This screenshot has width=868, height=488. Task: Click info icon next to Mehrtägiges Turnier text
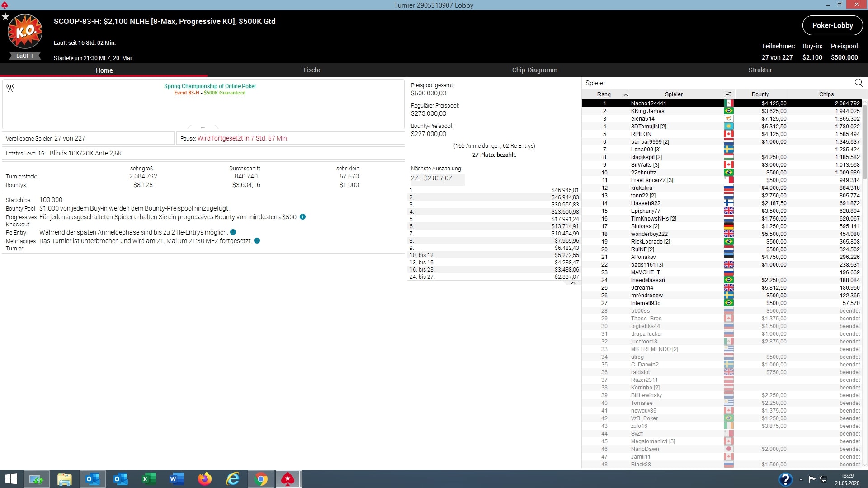pos(257,241)
